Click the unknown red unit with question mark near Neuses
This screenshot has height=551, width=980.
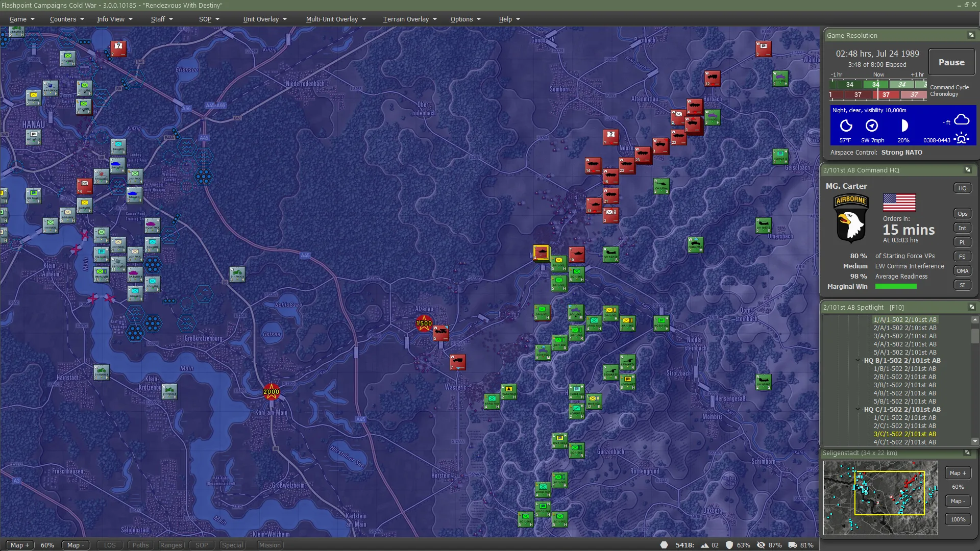click(610, 136)
